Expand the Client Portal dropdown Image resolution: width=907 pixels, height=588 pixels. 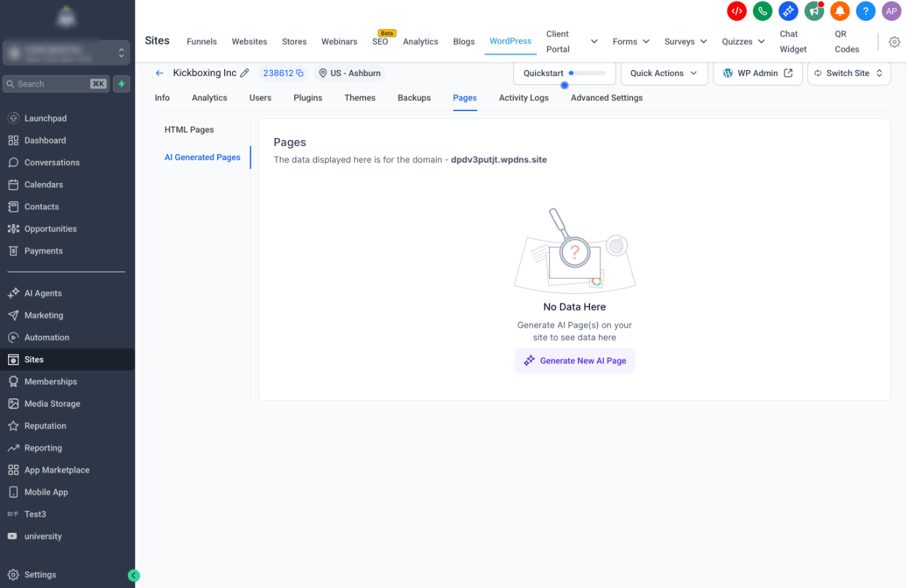coord(594,42)
